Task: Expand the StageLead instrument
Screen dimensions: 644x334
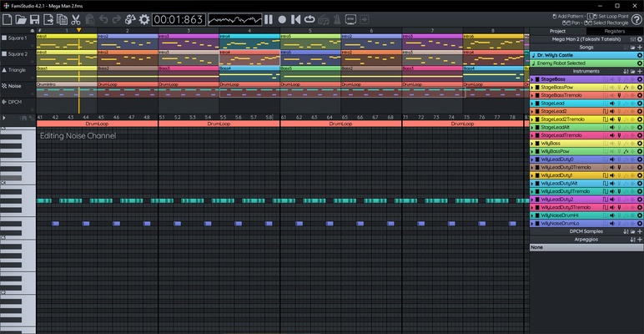Action: coord(532,104)
